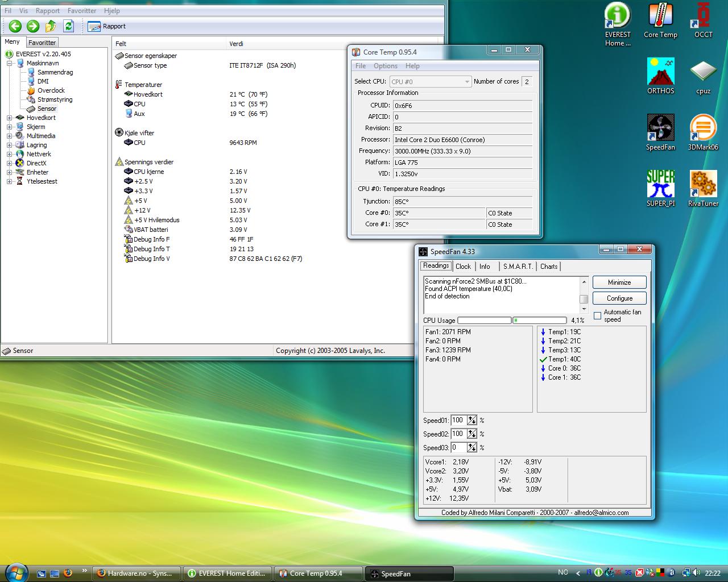
Task: Click Spennings verdier warning icon
Action: pyautogui.click(x=119, y=161)
